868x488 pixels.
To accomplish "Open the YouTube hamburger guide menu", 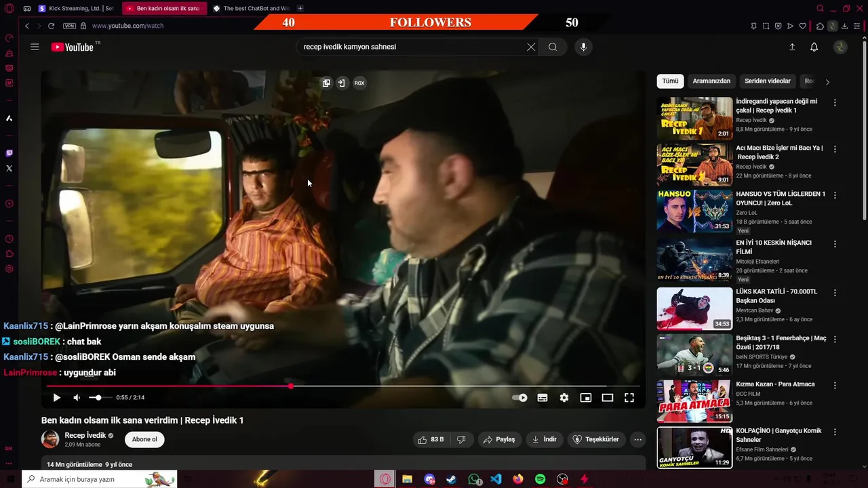I will coord(35,47).
